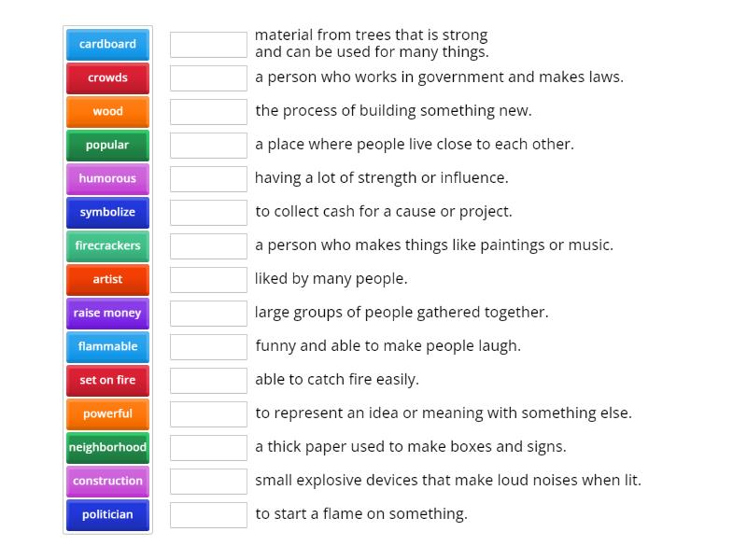Select the politician word tile
The image size is (747, 560).
106,514
